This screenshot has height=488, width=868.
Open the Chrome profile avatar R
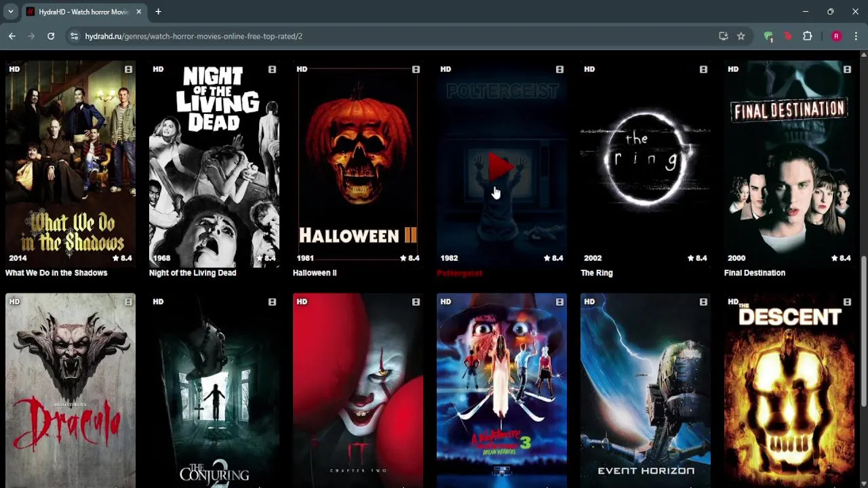tap(836, 36)
